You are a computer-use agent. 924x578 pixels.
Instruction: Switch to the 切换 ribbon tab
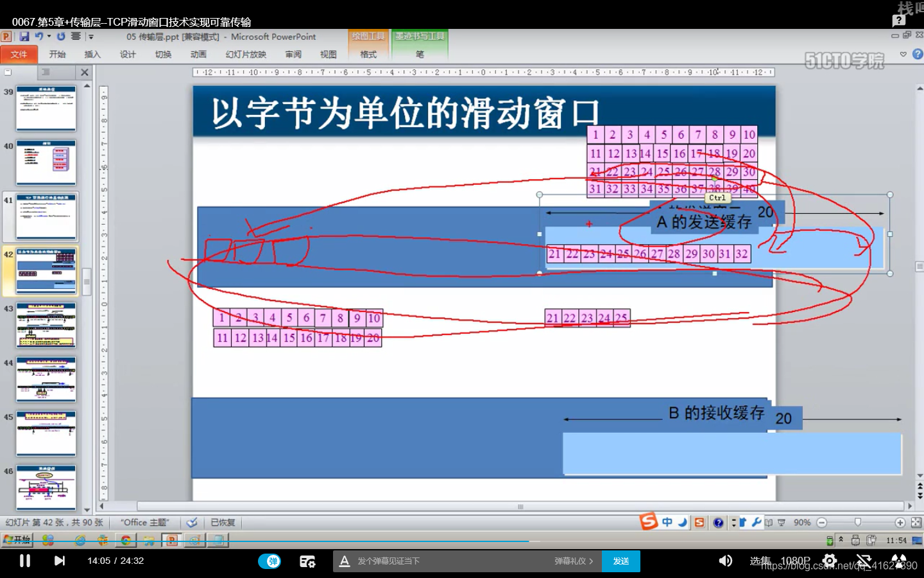click(163, 55)
